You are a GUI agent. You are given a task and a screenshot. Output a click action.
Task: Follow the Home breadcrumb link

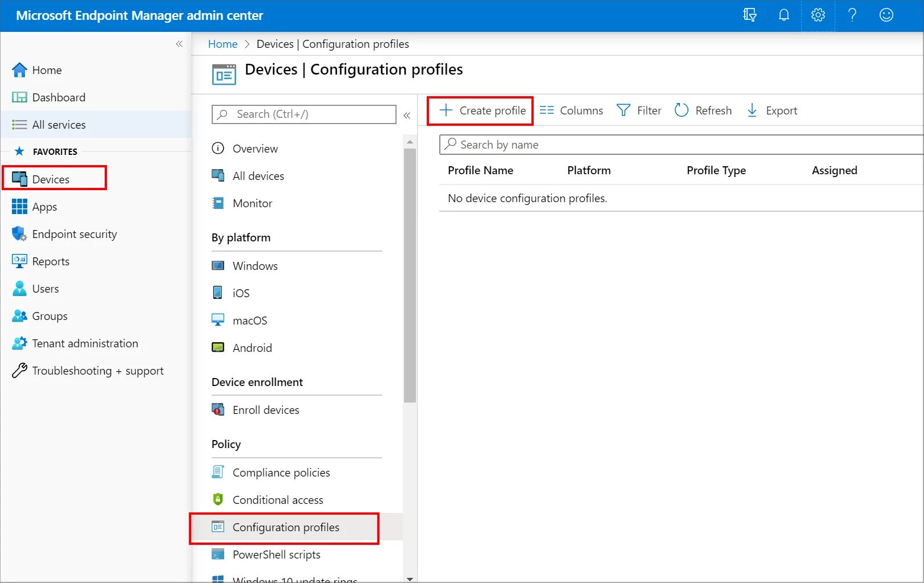tap(222, 44)
